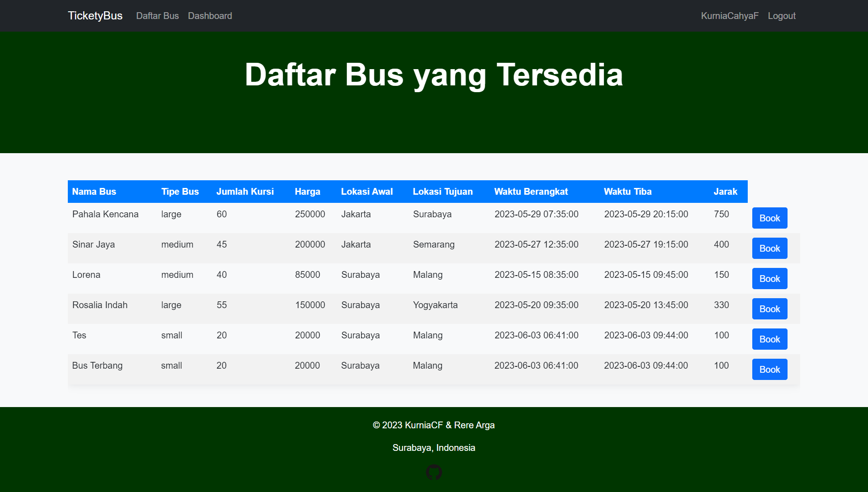Go to Daftar Bus menu item
The image size is (868, 492).
coord(157,16)
